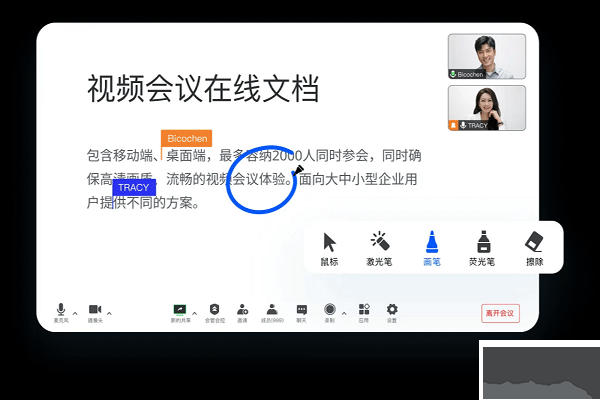The height and width of the screenshot is (400, 600).
Task: Select the 画笔 brush tool
Action: click(432, 248)
